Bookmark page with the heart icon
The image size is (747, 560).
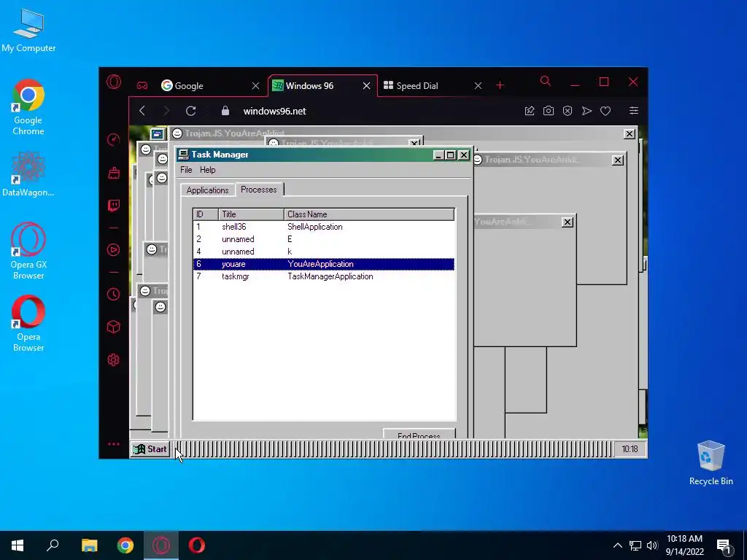(605, 111)
